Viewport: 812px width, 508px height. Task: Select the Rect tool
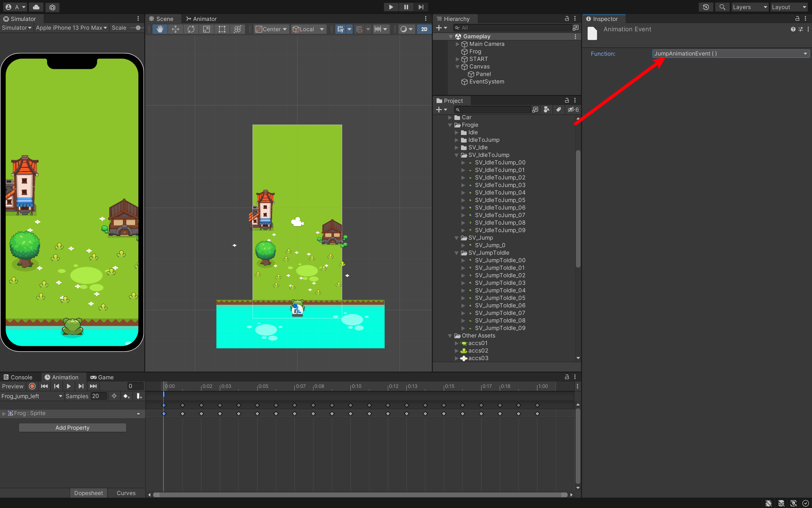click(x=222, y=29)
